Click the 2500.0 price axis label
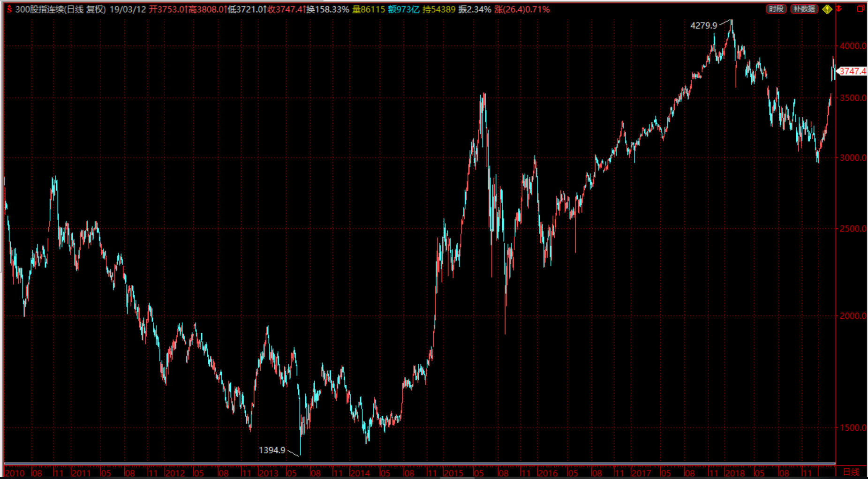Viewport: 868px width, 479px height. (853, 229)
